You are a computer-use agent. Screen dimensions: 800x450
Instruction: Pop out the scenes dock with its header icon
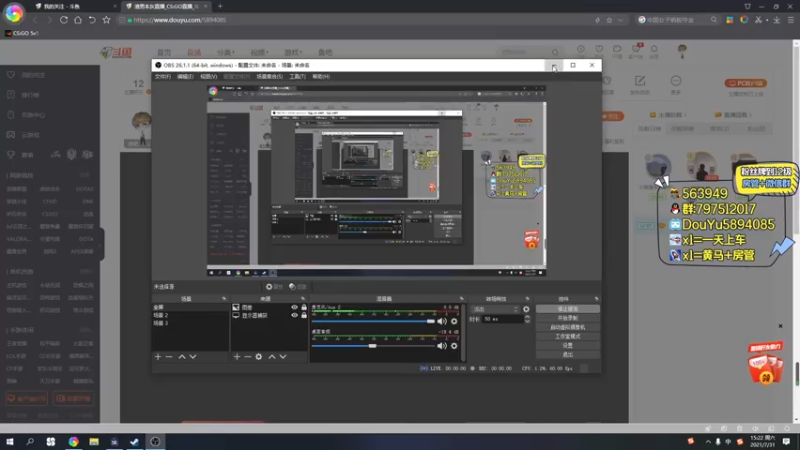click(x=223, y=298)
